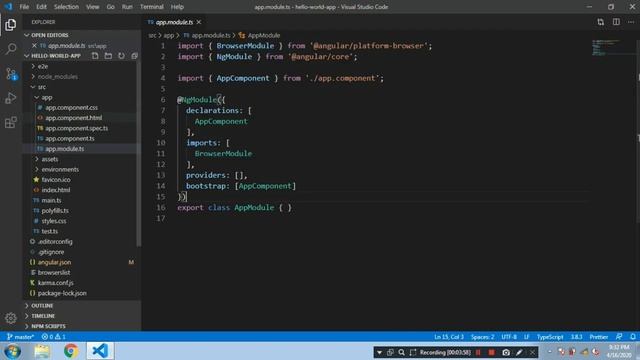Close the app.module.ts editor tab
Viewport: 640px width, 360px height.
tap(199, 22)
